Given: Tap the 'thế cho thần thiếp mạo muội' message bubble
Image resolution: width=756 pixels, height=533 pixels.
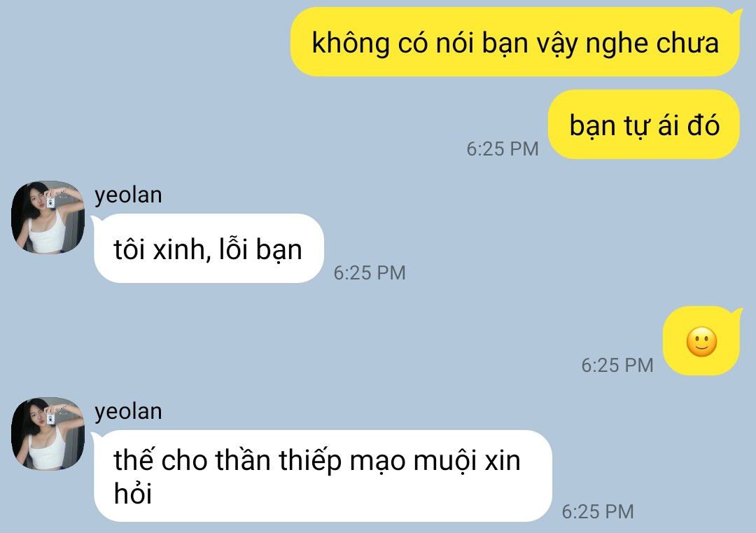Looking at the screenshot, I should pyautogui.click(x=322, y=476).
